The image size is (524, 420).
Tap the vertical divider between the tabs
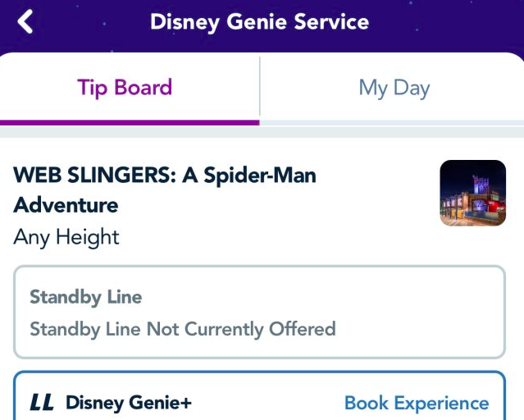tap(260, 88)
